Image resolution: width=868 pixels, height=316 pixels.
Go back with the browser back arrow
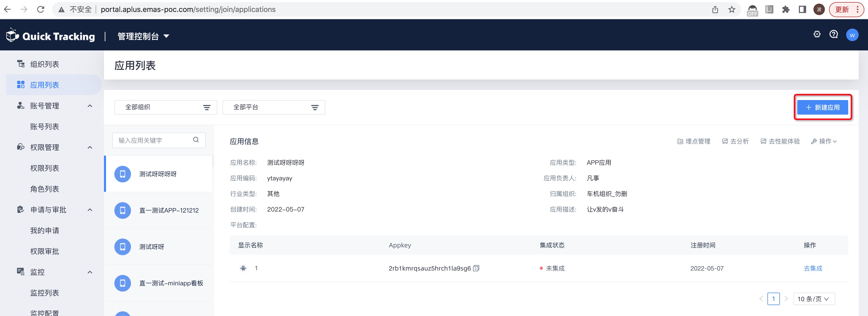click(8, 9)
